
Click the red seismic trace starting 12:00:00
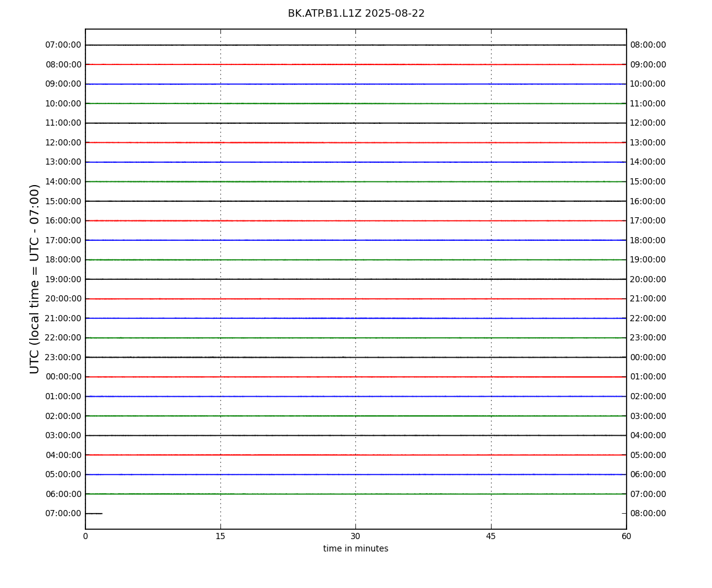[x=356, y=142]
